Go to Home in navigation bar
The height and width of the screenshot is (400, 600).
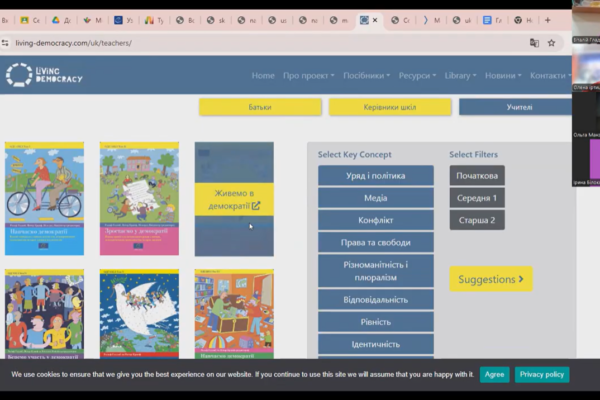click(263, 76)
